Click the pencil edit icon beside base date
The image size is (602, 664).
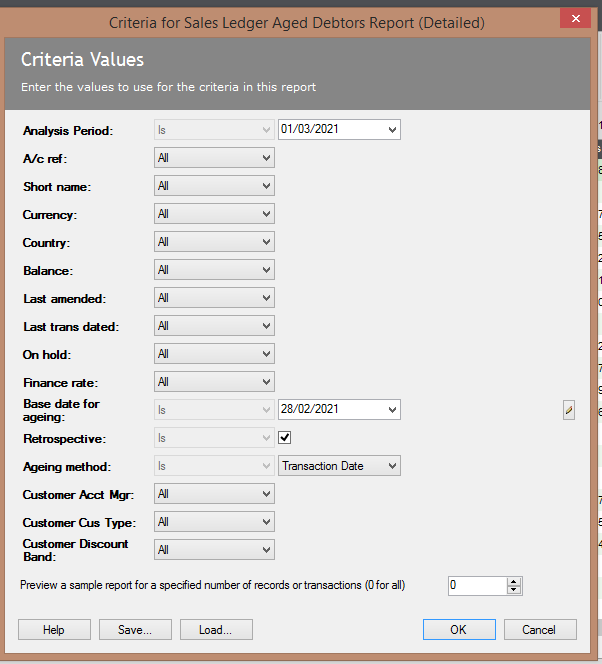point(569,409)
